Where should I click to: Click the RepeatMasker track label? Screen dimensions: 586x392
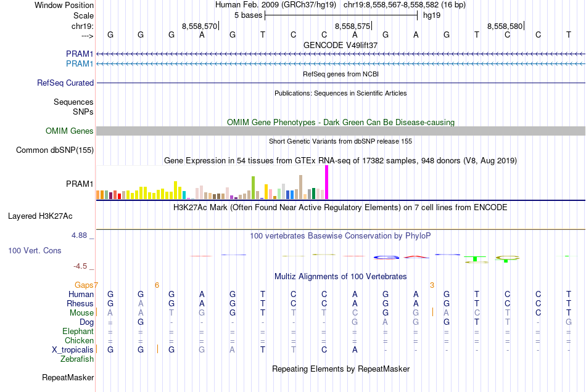click(68, 378)
